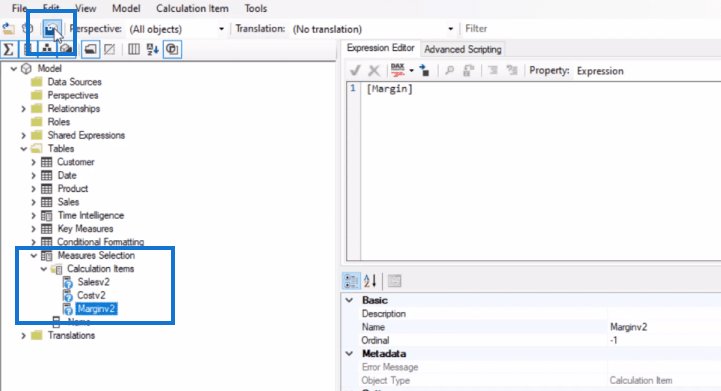Accept expression changes with the checkmark icon

pyautogui.click(x=355, y=70)
